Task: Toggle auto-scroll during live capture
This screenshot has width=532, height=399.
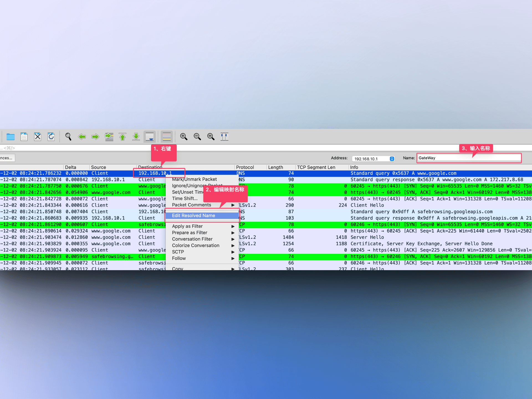Action: (x=150, y=137)
